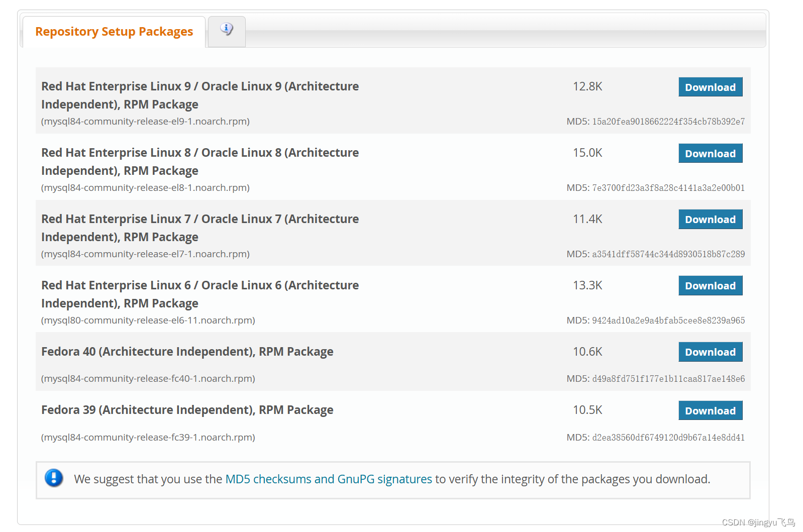Image resolution: width=803 pixels, height=532 pixels.
Task: Click the MD5 hash starting with a3541dff
Action: tap(668, 254)
